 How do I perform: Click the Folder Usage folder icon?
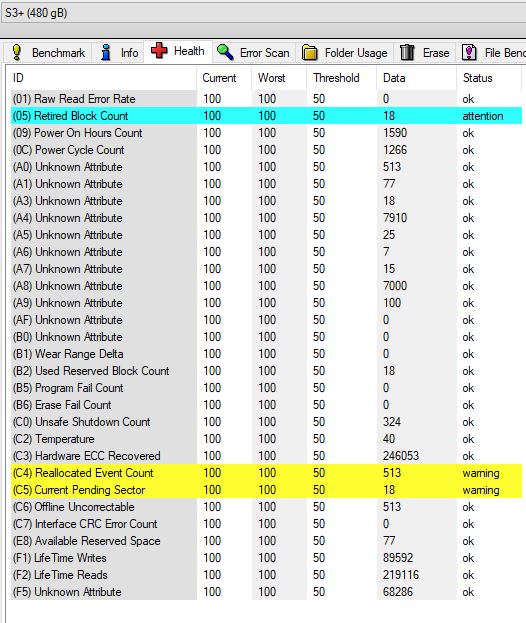coord(309,52)
